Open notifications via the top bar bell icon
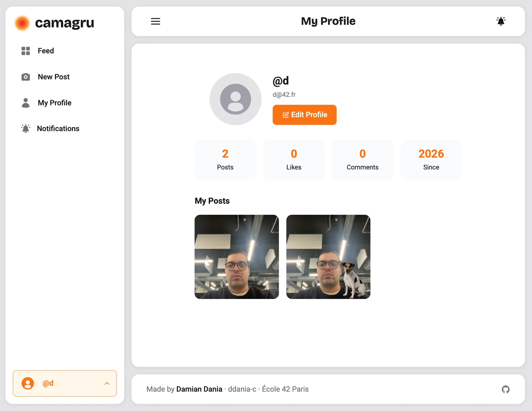Image resolution: width=532 pixels, height=411 pixels. (501, 21)
